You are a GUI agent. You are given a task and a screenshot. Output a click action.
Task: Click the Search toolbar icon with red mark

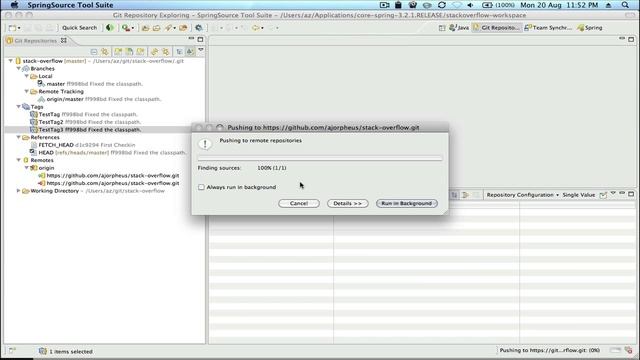click(x=126, y=28)
